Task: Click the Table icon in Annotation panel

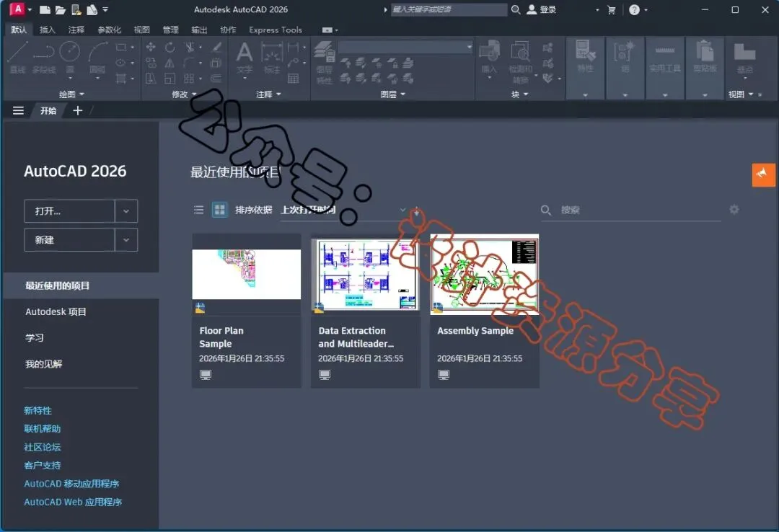Action: coord(293,79)
